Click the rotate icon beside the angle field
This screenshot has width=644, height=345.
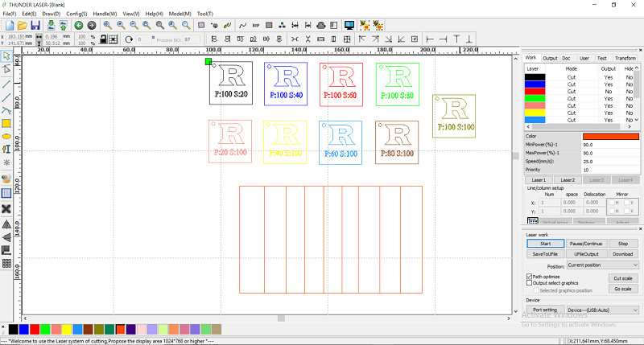(x=129, y=39)
